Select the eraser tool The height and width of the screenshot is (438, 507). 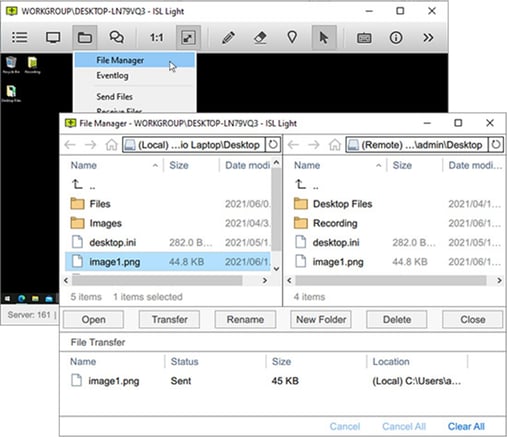pos(260,37)
